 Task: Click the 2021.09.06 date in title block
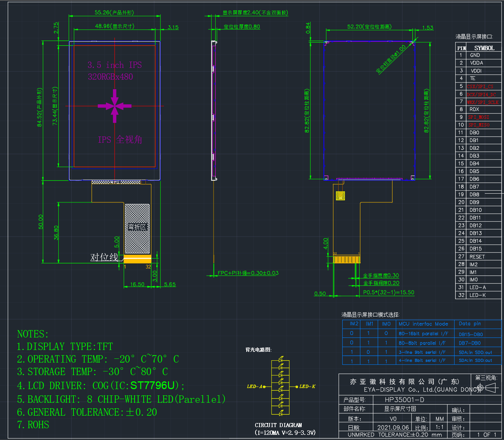click(393, 427)
